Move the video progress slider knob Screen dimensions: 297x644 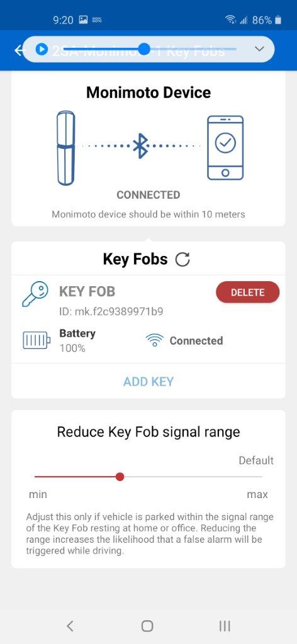point(144,49)
